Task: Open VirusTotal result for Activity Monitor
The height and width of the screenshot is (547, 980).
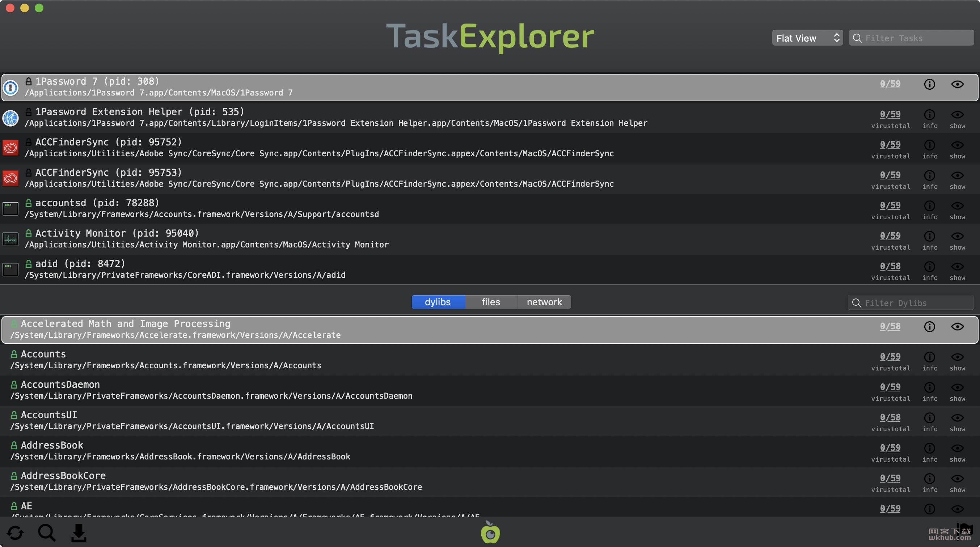Action: pos(890,236)
